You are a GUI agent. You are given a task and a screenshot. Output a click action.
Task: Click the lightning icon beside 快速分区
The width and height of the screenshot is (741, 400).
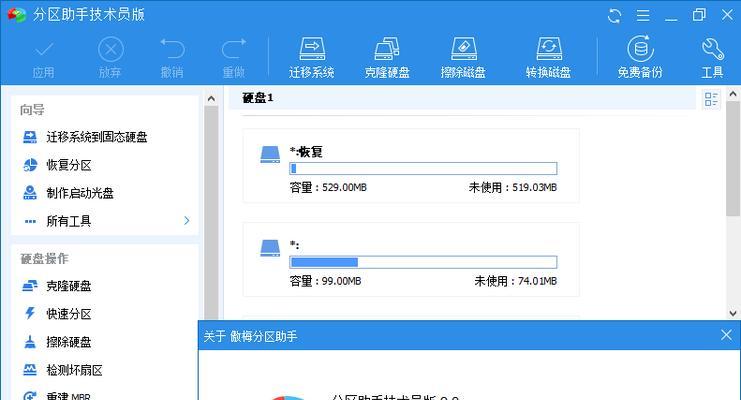click(x=30, y=313)
